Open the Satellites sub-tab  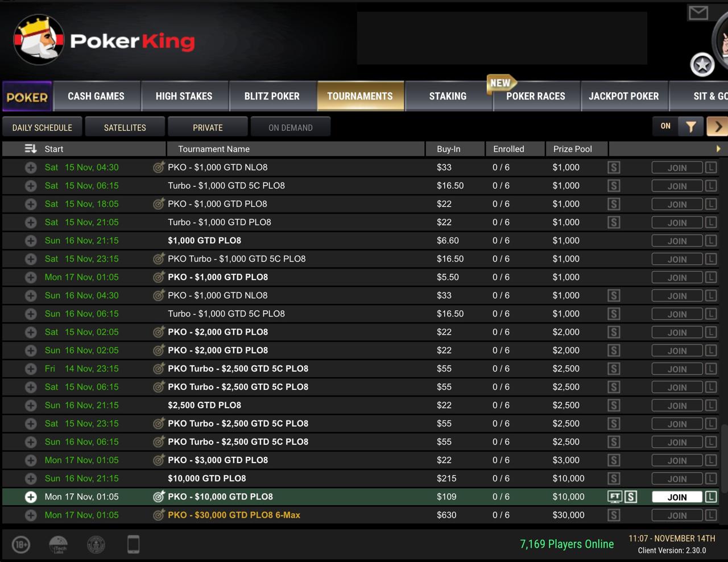pyautogui.click(x=125, y=127)
